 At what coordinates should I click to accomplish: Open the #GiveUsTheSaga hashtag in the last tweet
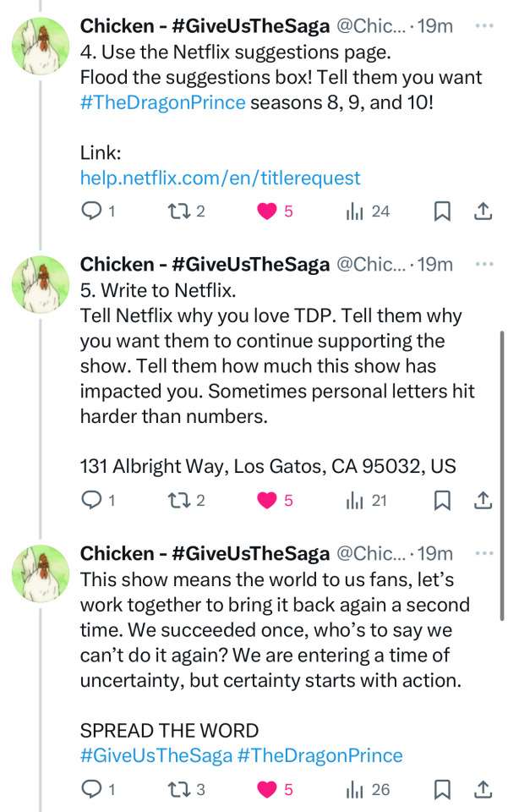(x=156, y=755)
